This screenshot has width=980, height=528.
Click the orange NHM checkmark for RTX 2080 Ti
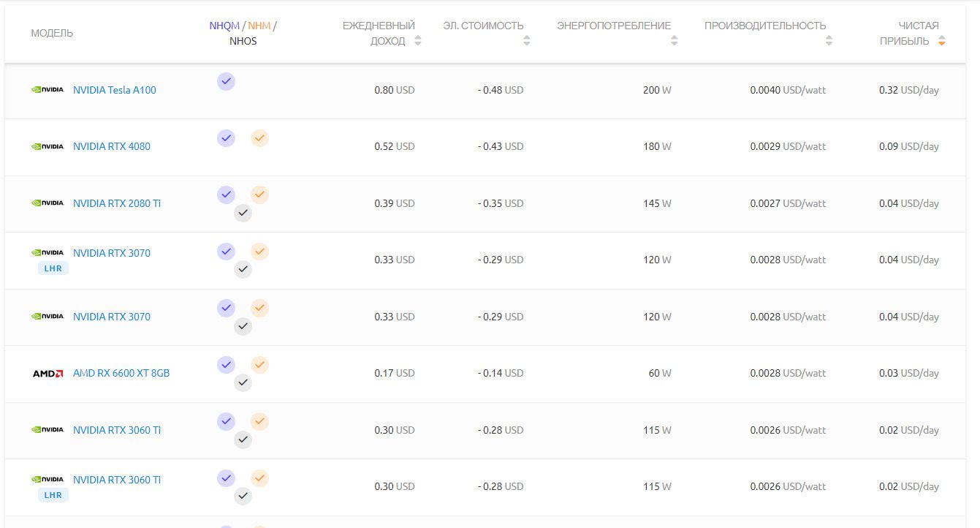click(x=259, y=195)
